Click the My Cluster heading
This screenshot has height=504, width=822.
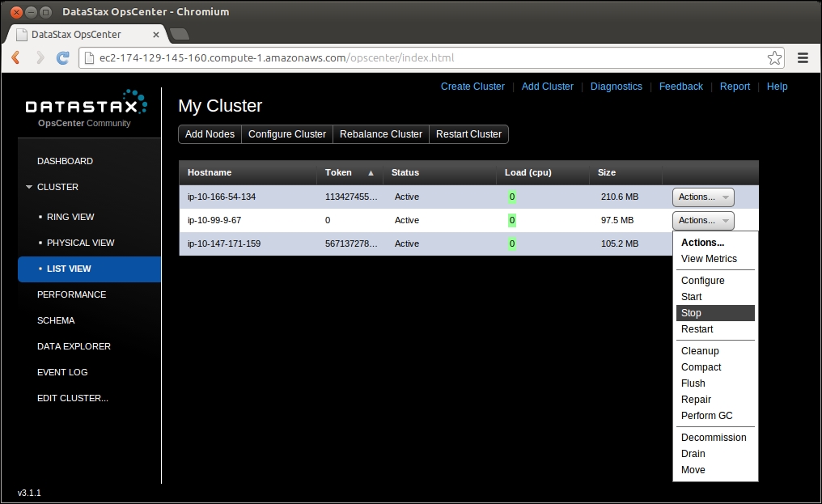(x=220, y=106)
